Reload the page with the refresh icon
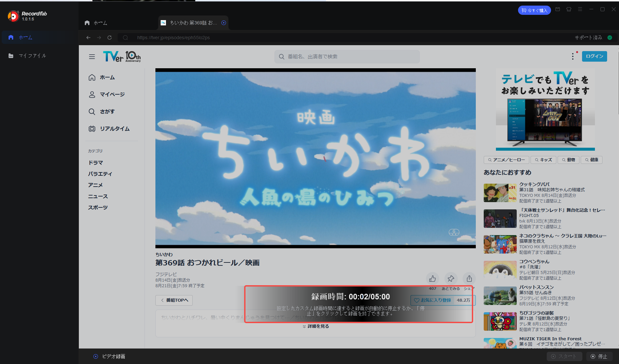The width and height of the screenshot is (619, 364). click(110, 38)
